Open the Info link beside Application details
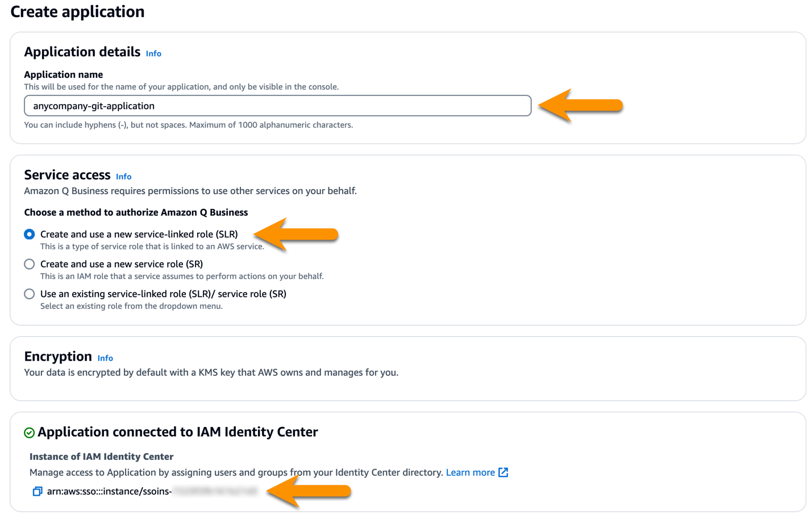812x515 pixels. coord(153,53)
